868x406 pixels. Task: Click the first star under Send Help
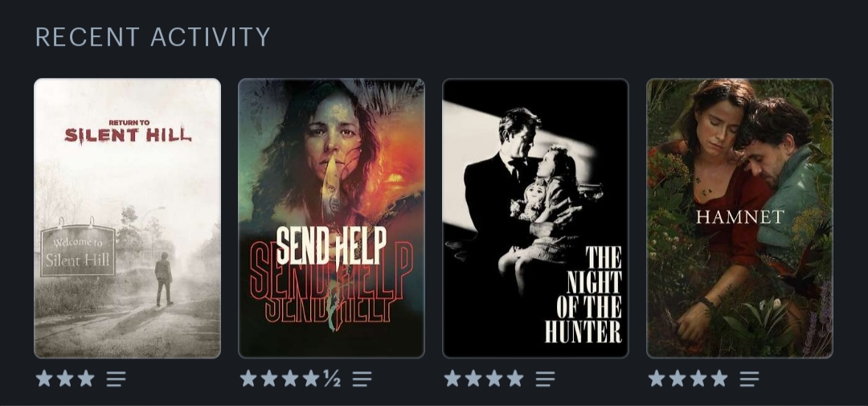pos(248,379)
